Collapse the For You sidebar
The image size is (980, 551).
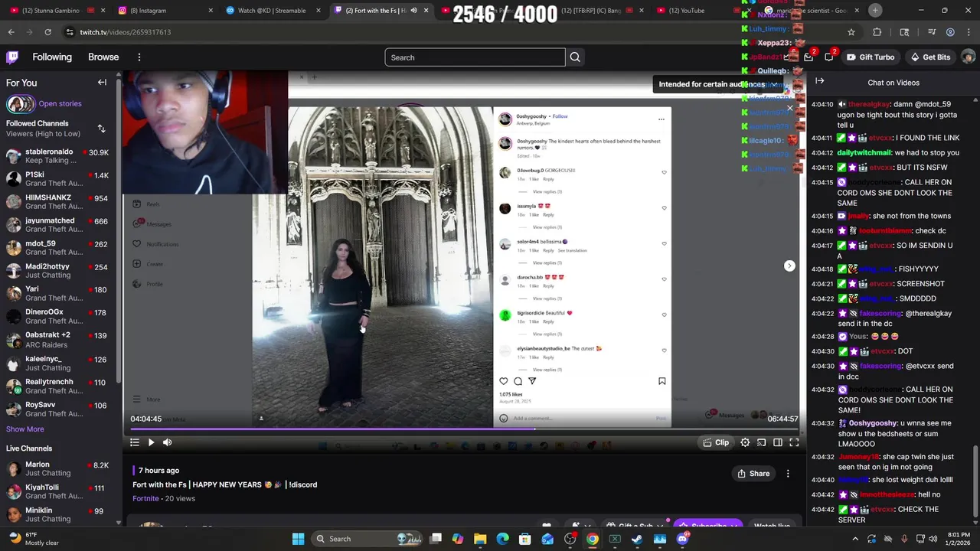[x=102, y=83]
